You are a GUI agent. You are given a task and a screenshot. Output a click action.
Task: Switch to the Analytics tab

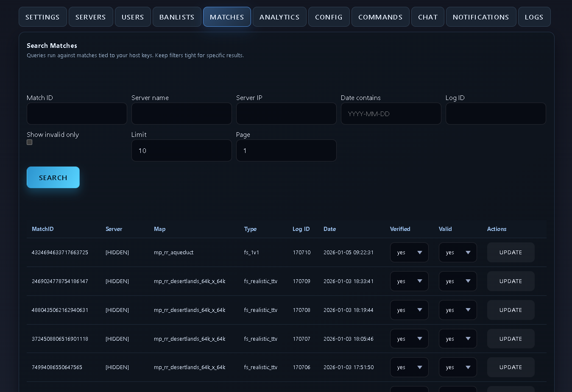pos(279,17)
